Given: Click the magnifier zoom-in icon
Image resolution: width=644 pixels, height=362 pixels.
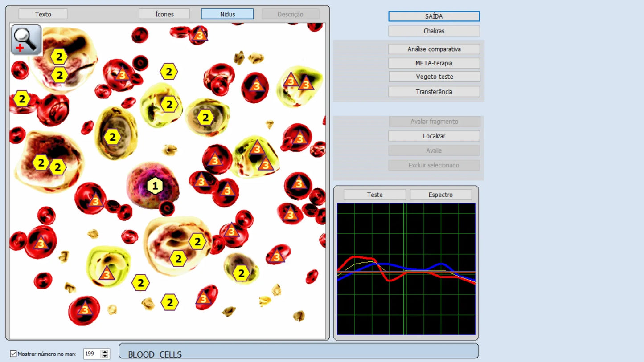Looking at the screenshot, I should point(26,40).
